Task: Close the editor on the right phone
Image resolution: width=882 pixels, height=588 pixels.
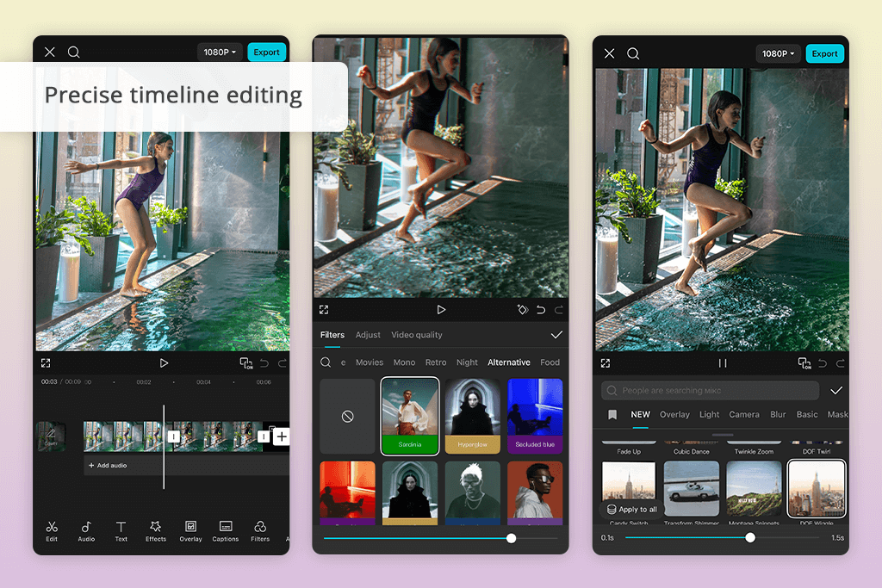Action: [x=609, y=53]
